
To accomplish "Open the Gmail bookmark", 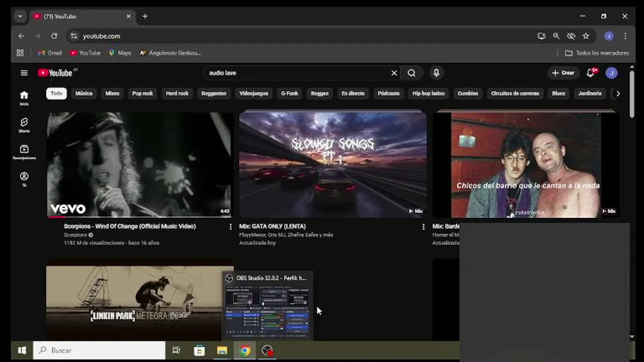I will point(49,53).
